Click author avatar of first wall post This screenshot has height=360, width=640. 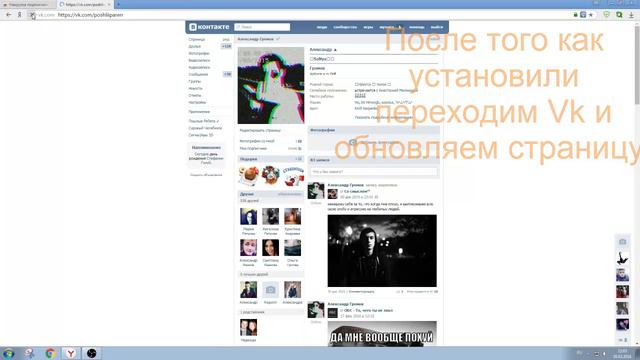click(x=316, y=191)
